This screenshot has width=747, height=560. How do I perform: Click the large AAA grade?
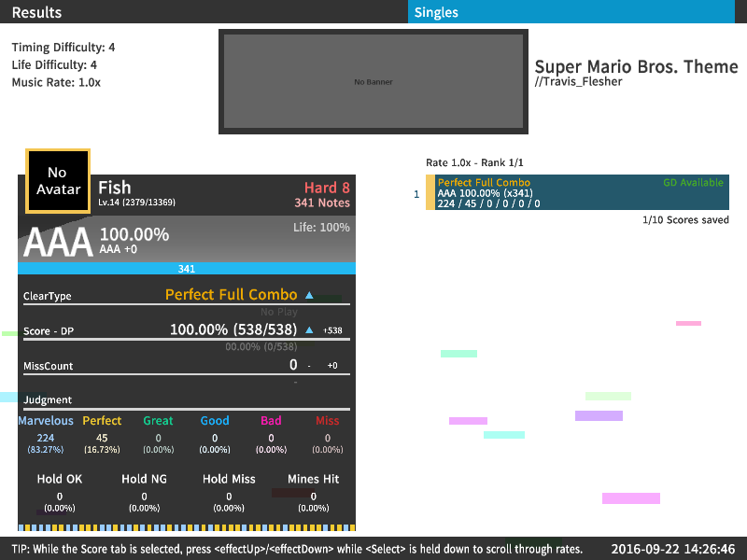(x=58, y=242)
